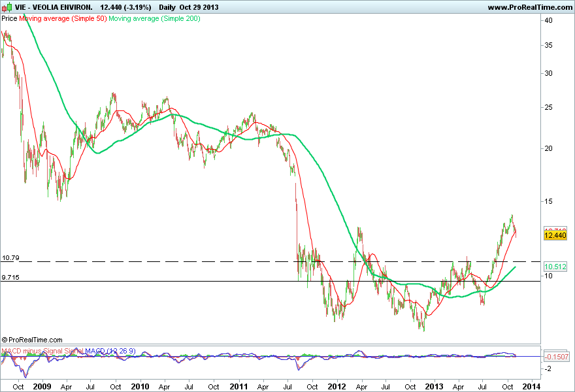Click the candlestick icon beside the VIE ticker
The width and height of the screenshot is (575, 392).
tap(7, 7)
